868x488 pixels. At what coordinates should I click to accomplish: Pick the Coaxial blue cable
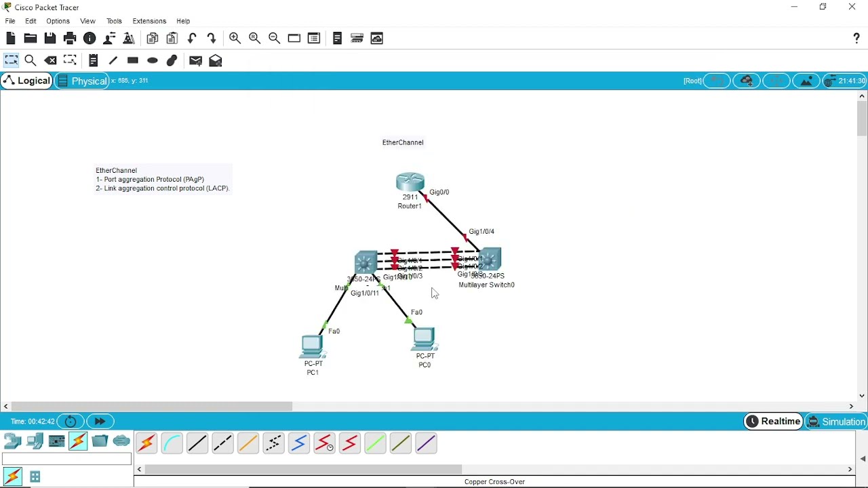[x=299, y=443]
